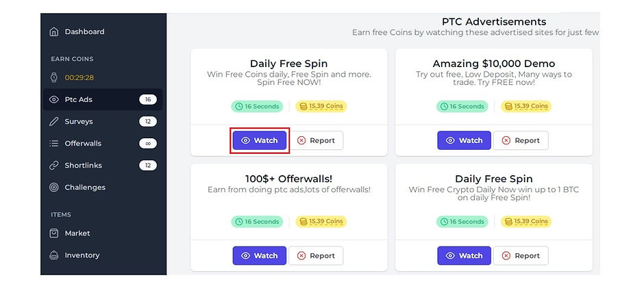Viewport: 644px width, 308px height.
Task: Click the Challenges target icon
Action: click(x=54, y=188)
